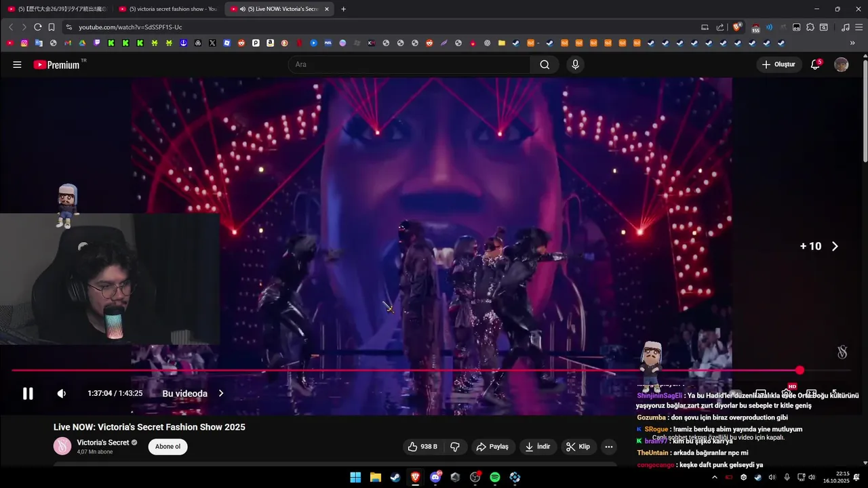Image resolution: width=868 pixels, height=488 pixels.
Task: Share this page from address bar
Action: 720,27
